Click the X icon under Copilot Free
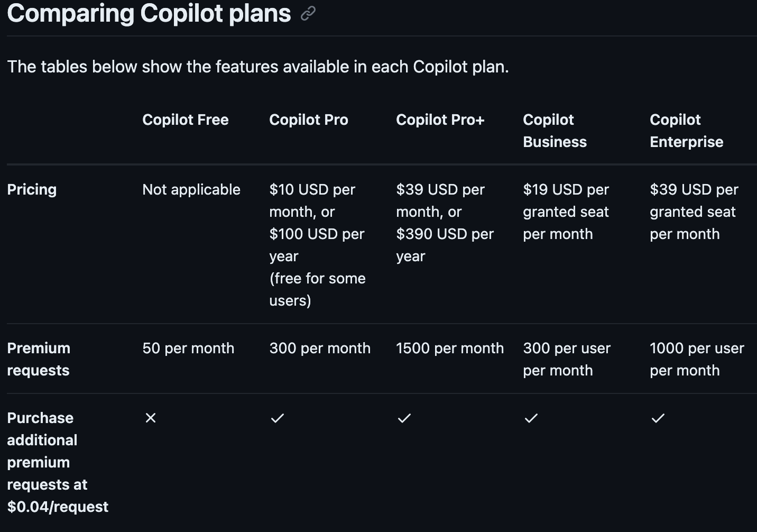This screenshot has height=532, width=757. tap(151, 418)
